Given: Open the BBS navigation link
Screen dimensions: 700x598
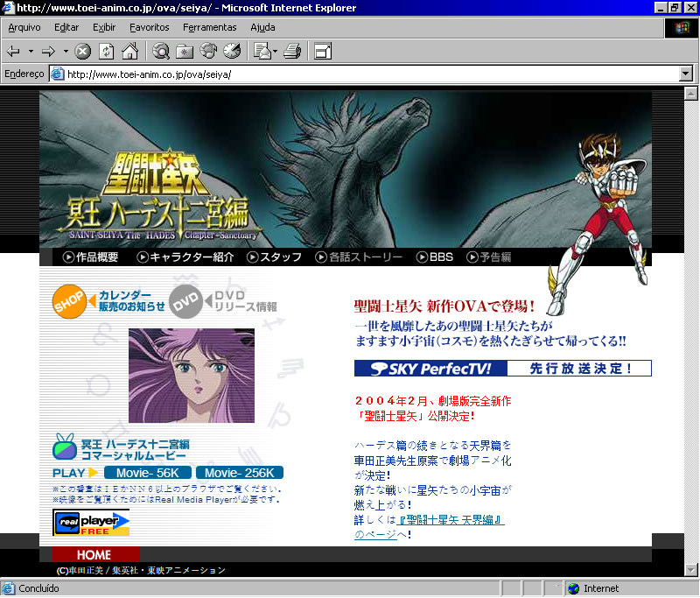Looking at the screenshot, I should tap(435, 257).
